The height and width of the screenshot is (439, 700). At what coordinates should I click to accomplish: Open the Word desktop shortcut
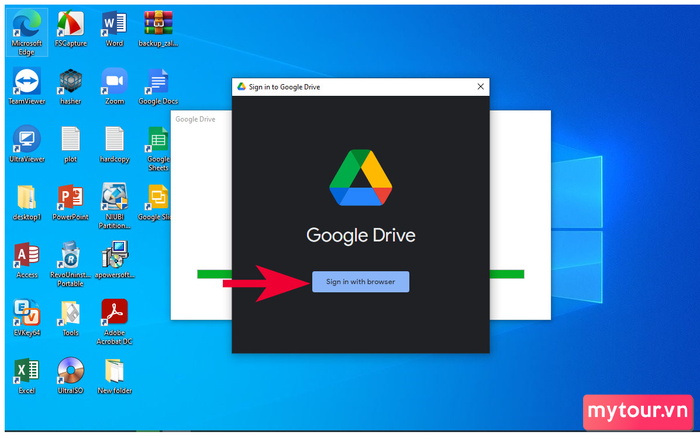(114, 29)
